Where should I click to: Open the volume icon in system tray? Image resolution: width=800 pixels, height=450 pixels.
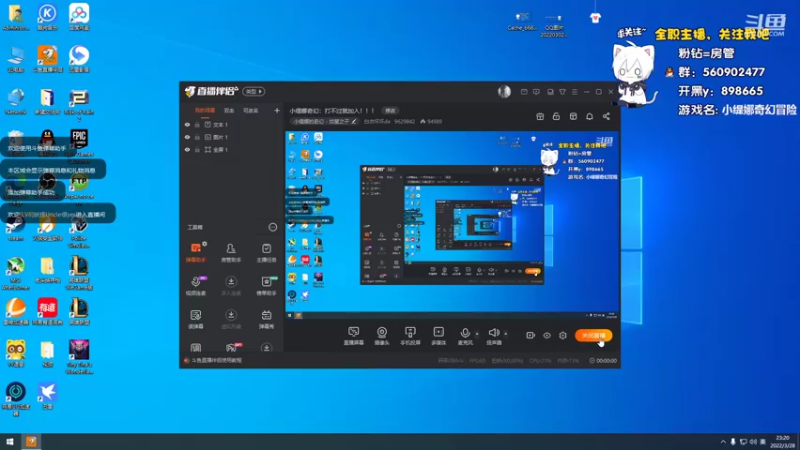pos(753,442)
